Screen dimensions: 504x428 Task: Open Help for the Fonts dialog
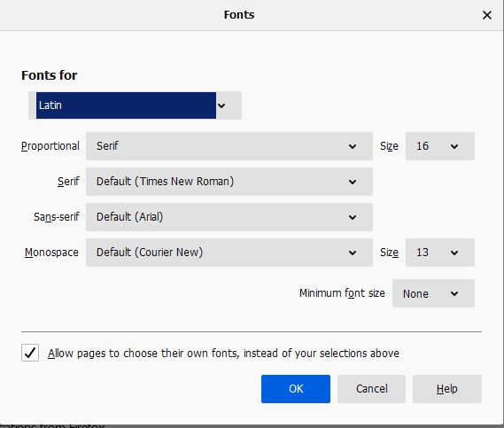click(447, 389)
